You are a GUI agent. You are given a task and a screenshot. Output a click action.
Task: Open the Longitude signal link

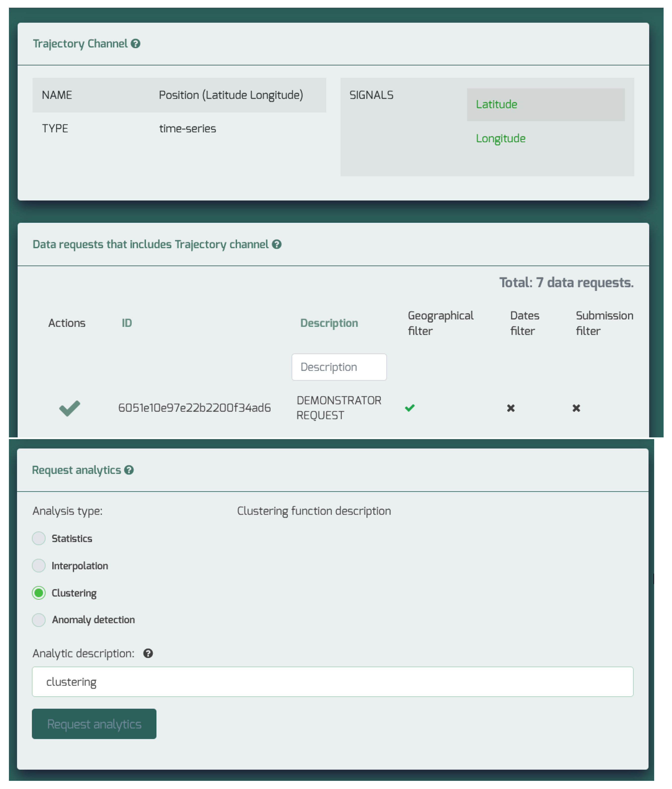tap(500, 139)
